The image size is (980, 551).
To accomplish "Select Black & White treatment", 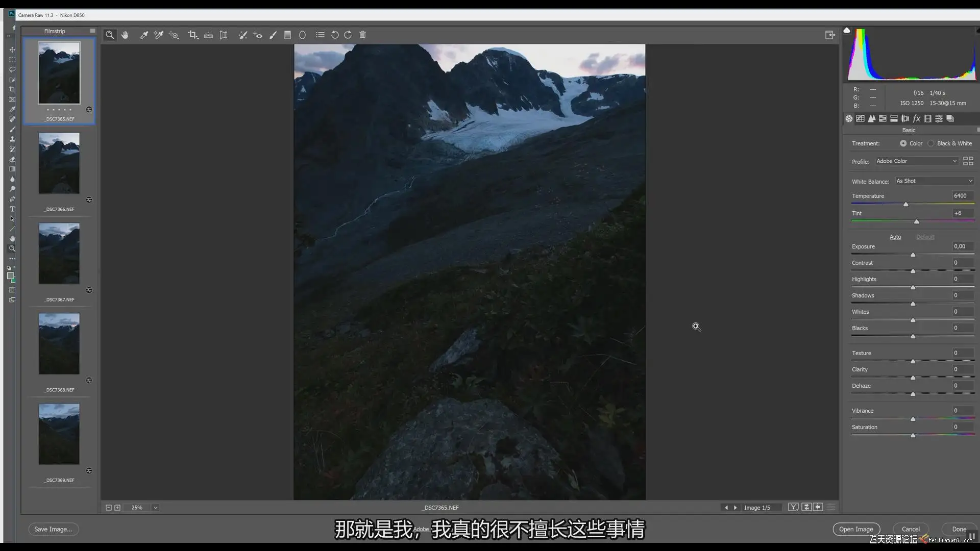I will tap(931, 143).
